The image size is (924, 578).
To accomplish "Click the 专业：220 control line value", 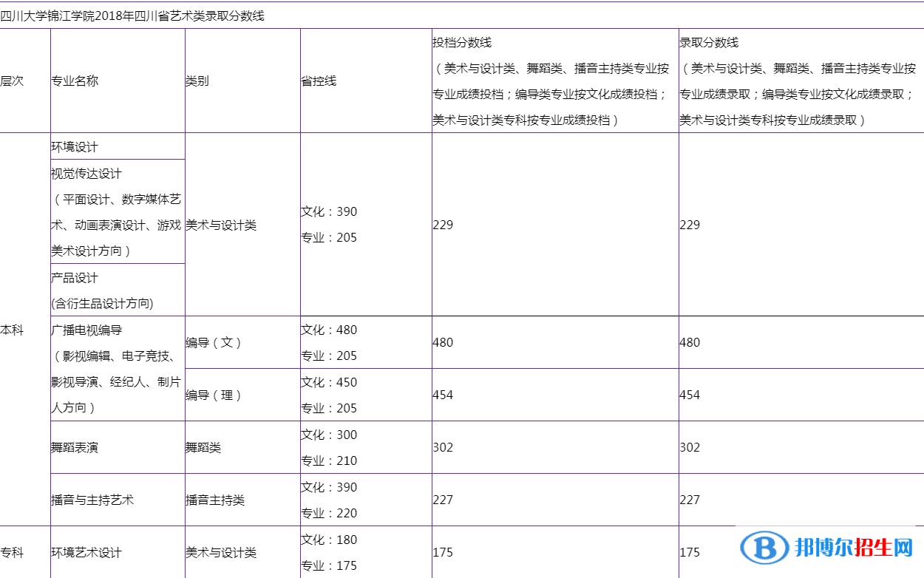I will pyautogui.click(x=329, y=513).
